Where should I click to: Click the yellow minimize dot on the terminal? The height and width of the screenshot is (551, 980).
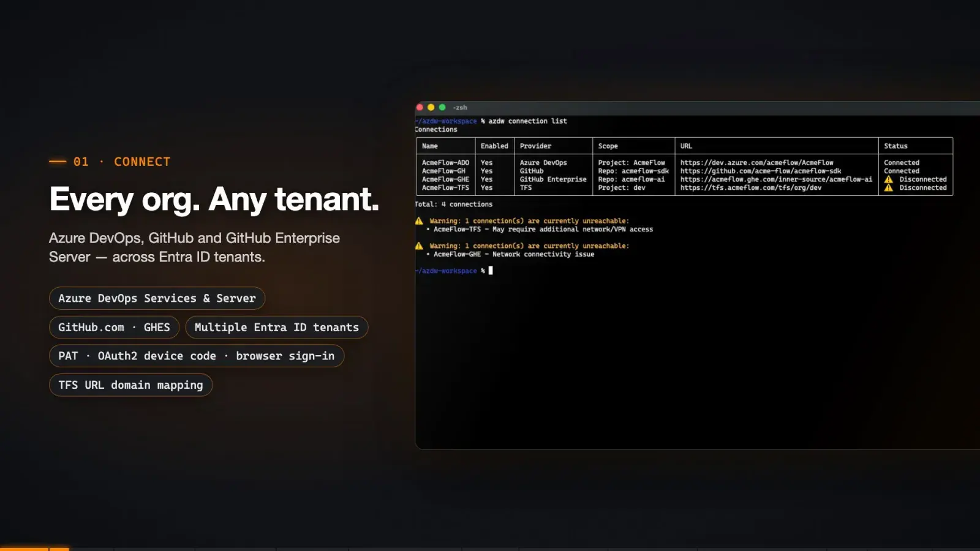[431, 107]
